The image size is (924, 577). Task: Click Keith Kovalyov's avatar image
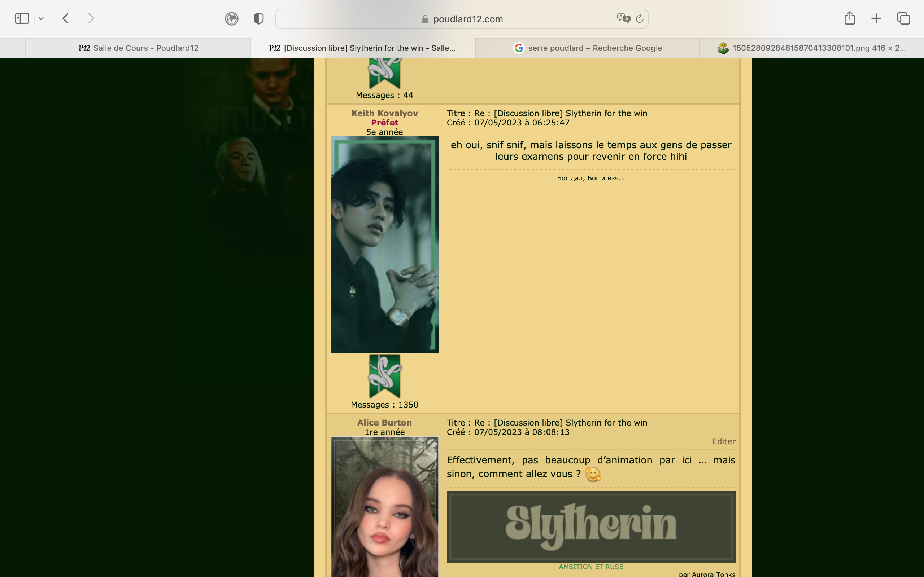tap(384, 244)
